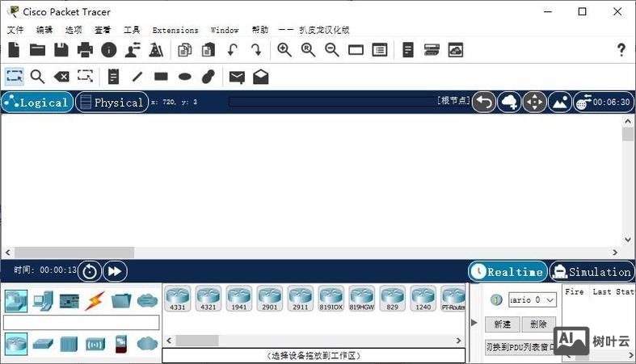Set the tiled background image icon
The image size is (636, 364).
(x=560, y=102)
